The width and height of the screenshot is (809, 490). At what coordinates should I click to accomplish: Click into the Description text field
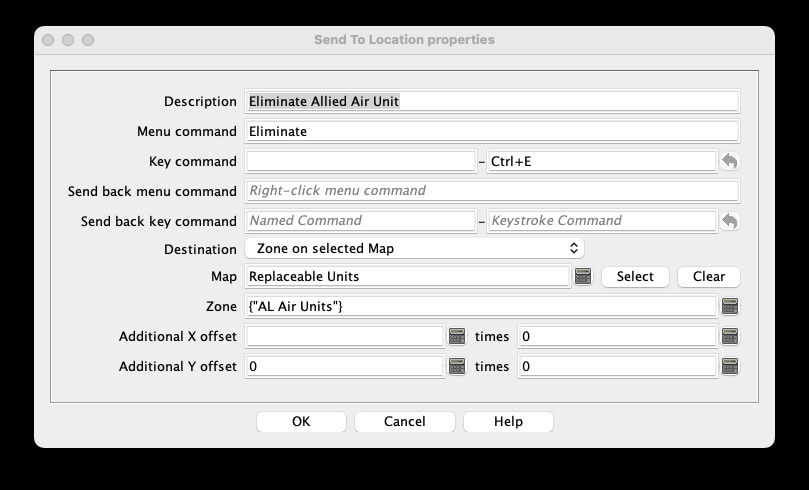coord(491,101)
